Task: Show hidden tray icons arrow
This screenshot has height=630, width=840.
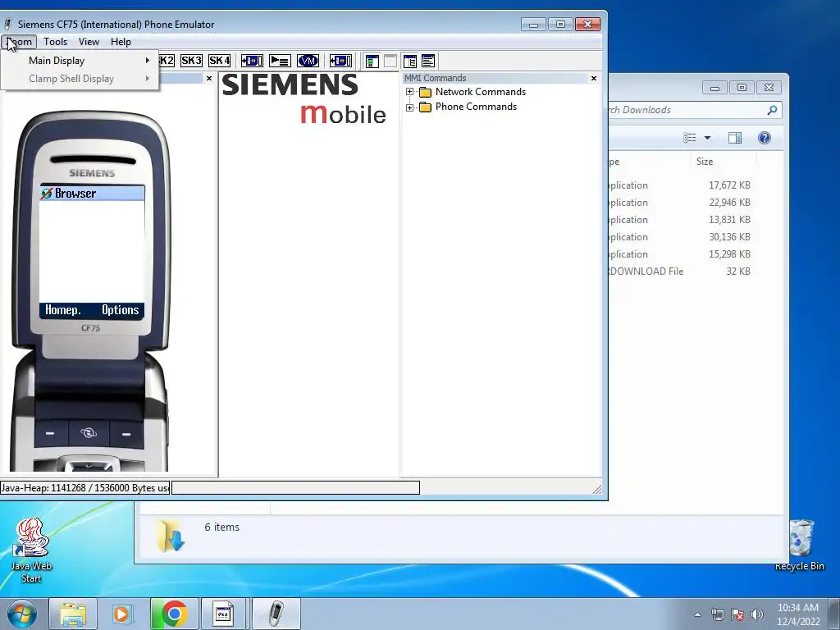Action: tap(697, 614)
